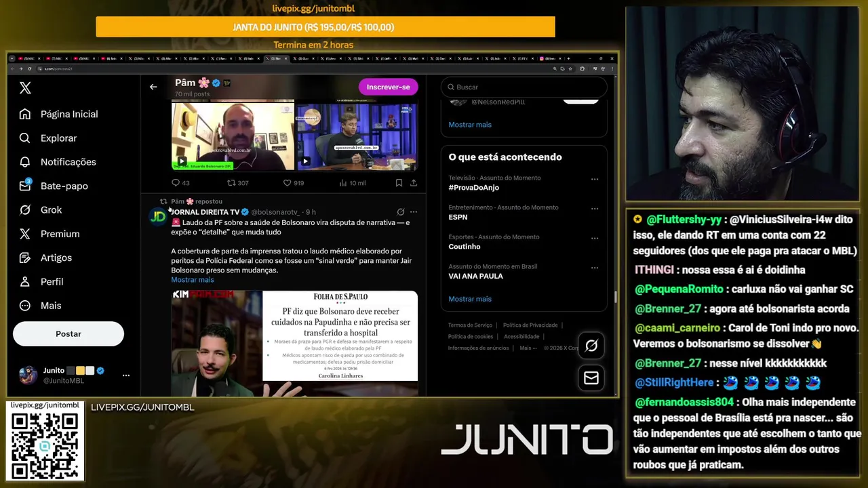Open Bate-papo messages
The image size is (868, 488).
pos(53,186)
